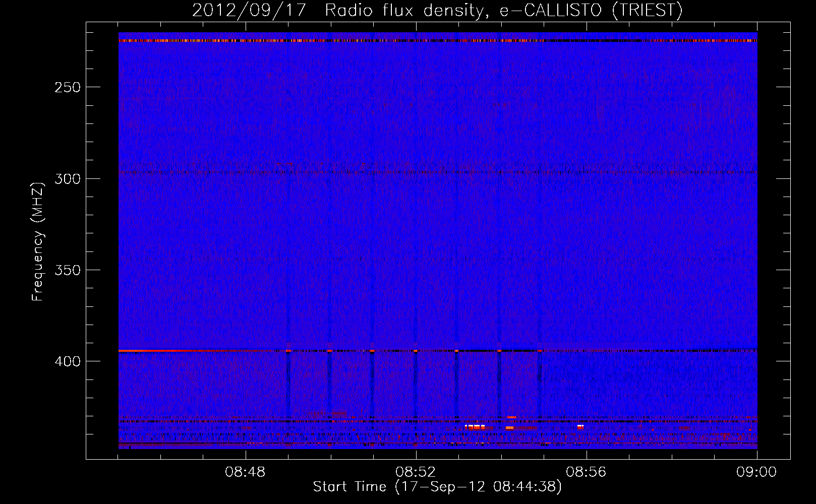Click the 09:00 time tick label

757,472
